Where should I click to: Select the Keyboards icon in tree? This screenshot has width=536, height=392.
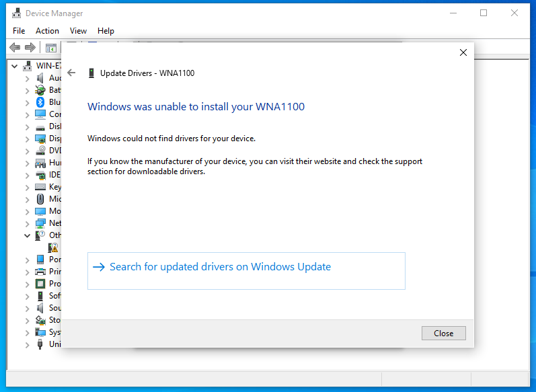click(40, 187)
